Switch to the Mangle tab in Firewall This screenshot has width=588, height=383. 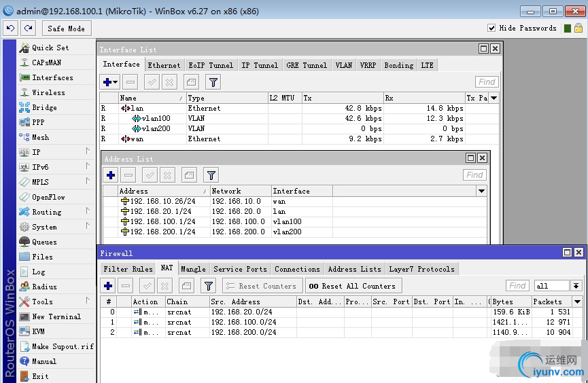tap(193, 269)
